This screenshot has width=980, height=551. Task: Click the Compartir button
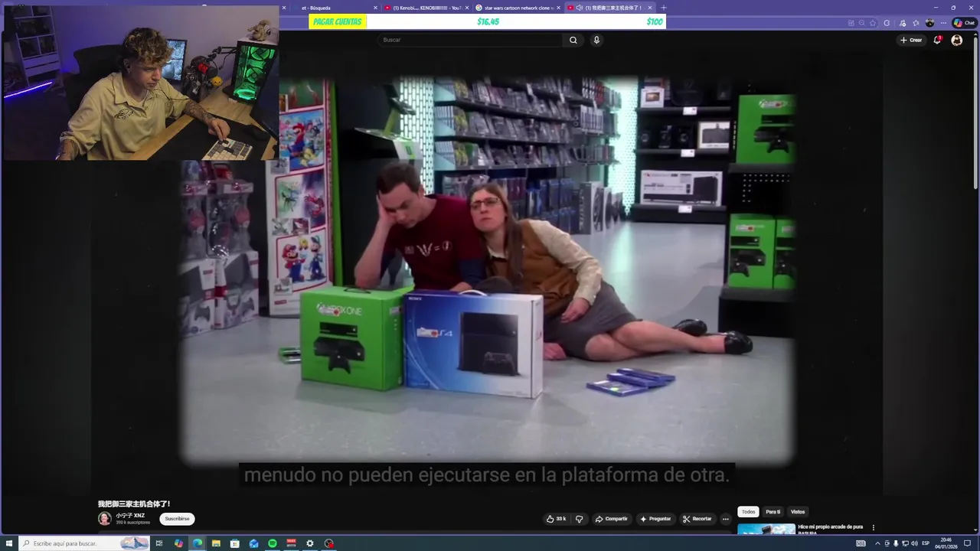611,519
